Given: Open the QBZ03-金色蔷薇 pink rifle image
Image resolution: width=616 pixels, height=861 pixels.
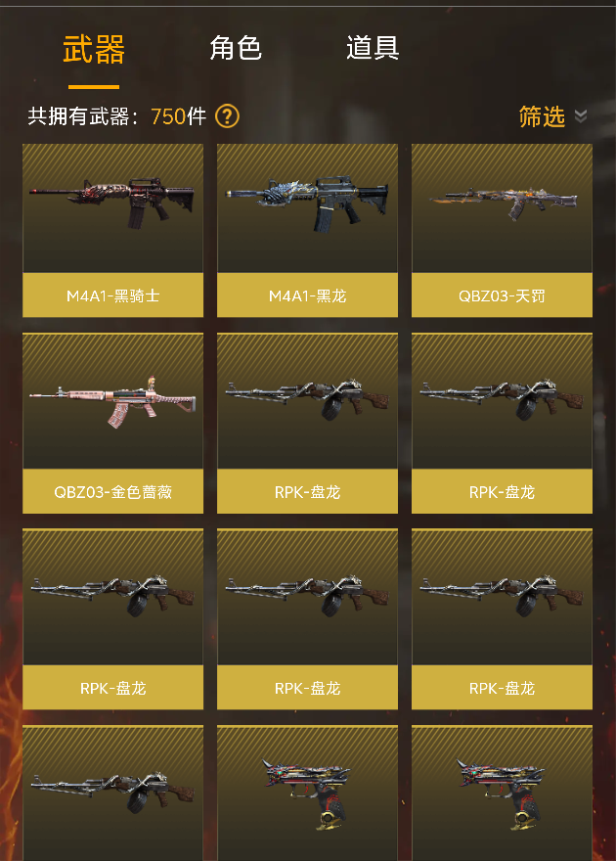Looking at the screenshot, I should [x=113, y=401].
